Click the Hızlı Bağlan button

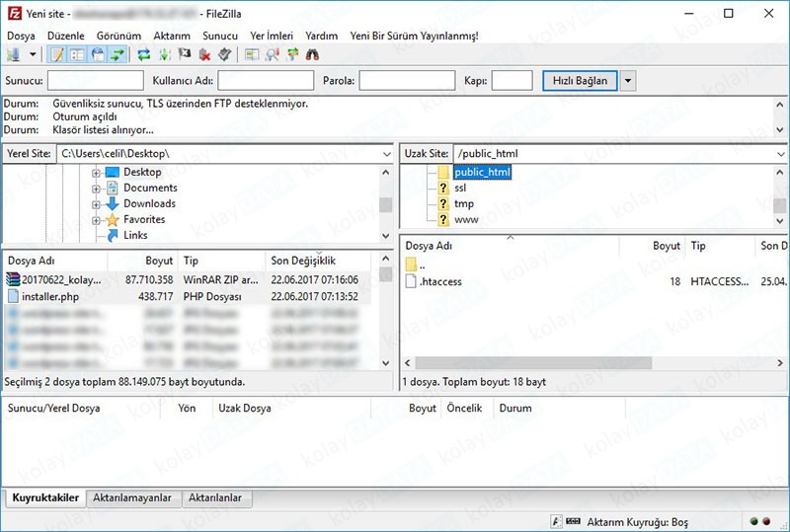[x=580, y=81]
